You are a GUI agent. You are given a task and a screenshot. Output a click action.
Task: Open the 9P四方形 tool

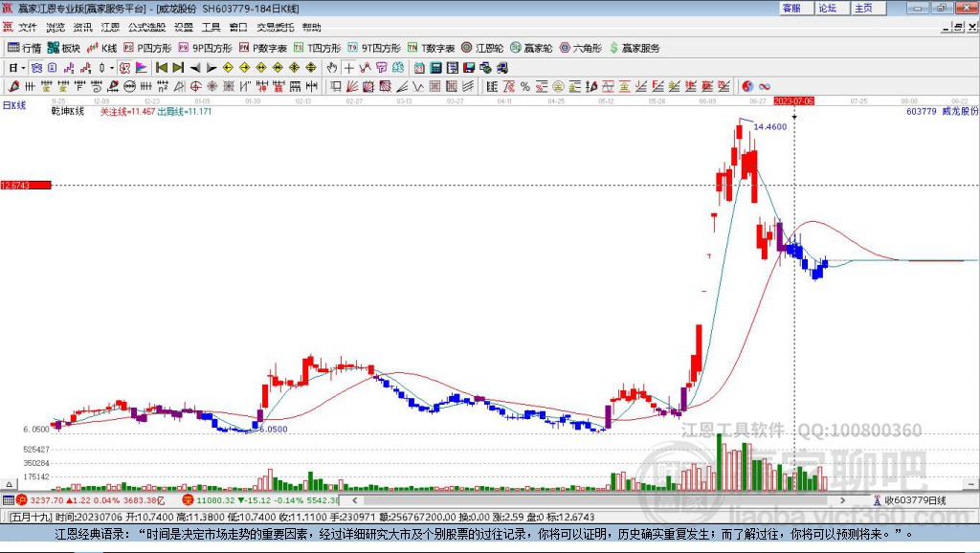[205, 48]
